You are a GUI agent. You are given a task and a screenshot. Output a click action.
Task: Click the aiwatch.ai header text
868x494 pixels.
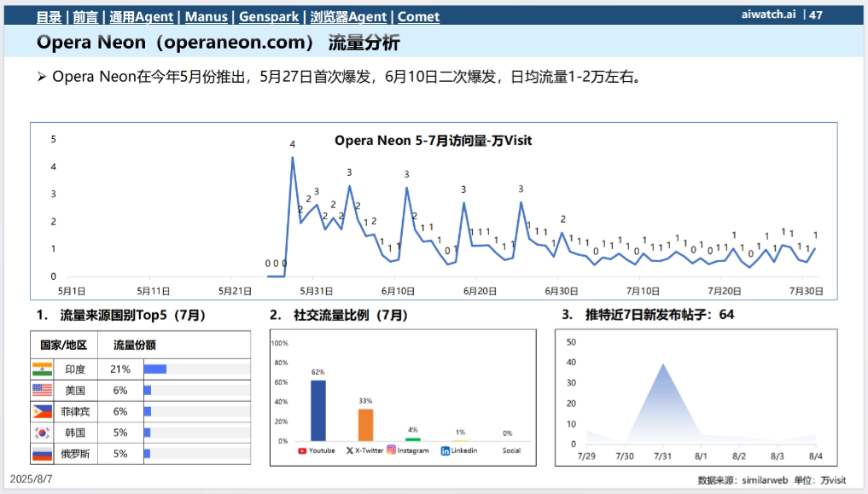(768, 15)
